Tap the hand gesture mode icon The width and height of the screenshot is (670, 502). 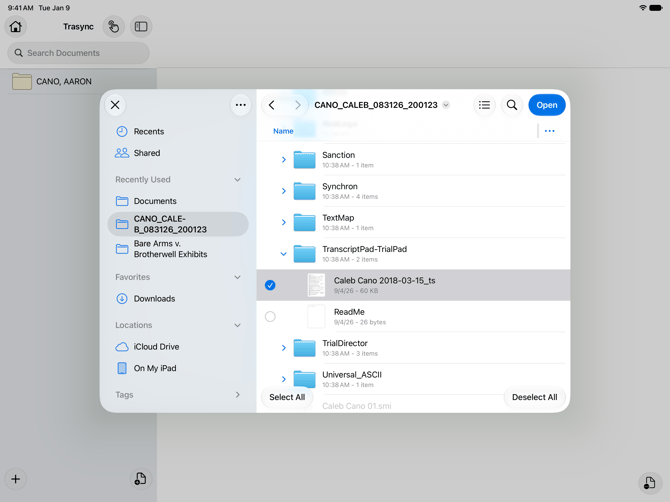pyautogui.click(x=113, y=26)
